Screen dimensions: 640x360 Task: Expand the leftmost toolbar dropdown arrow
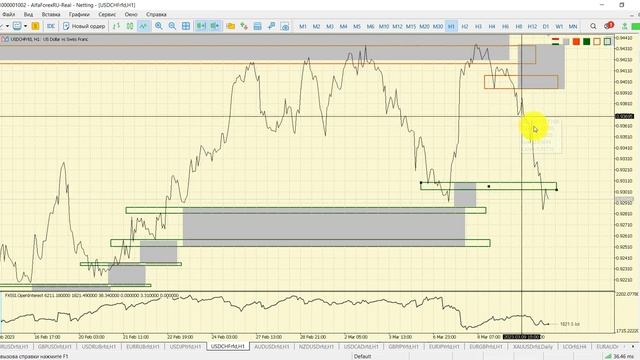(x=7, y=26)
